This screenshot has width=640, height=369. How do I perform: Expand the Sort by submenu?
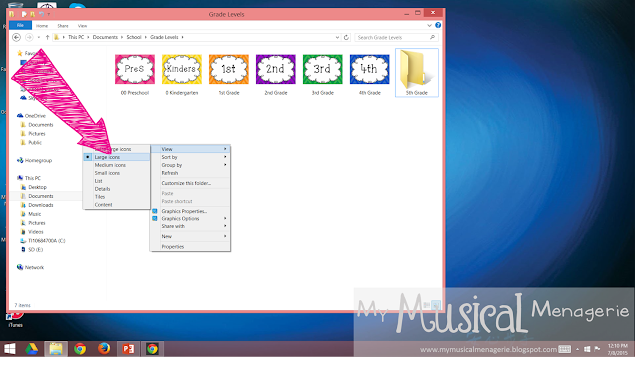coord(190,157)
